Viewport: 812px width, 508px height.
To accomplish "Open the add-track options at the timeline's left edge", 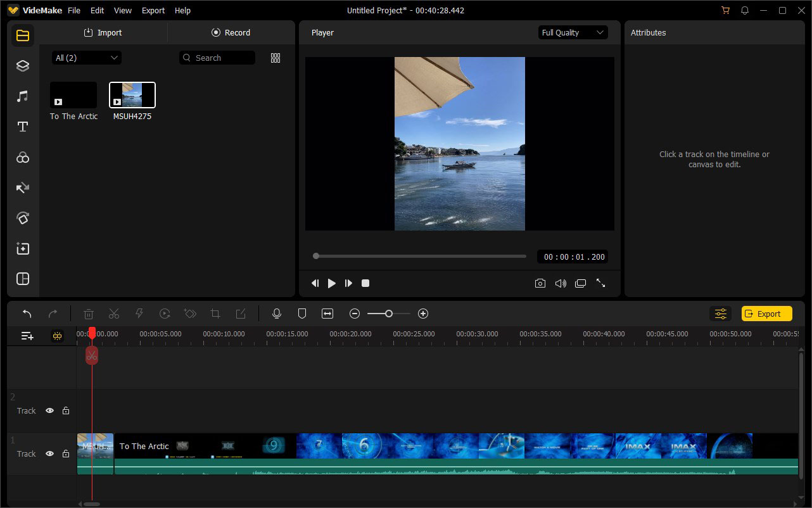I will click(x=27, y=336).
